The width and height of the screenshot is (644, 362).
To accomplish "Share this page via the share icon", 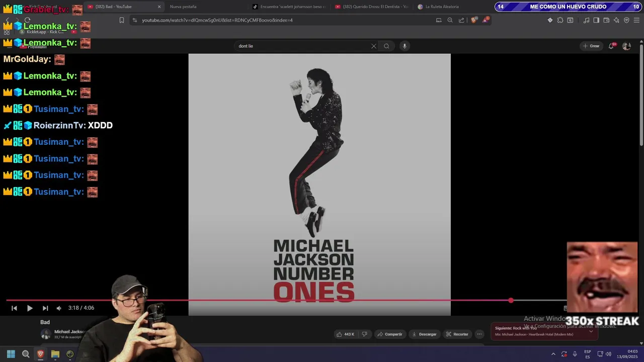I will [461, 20].
